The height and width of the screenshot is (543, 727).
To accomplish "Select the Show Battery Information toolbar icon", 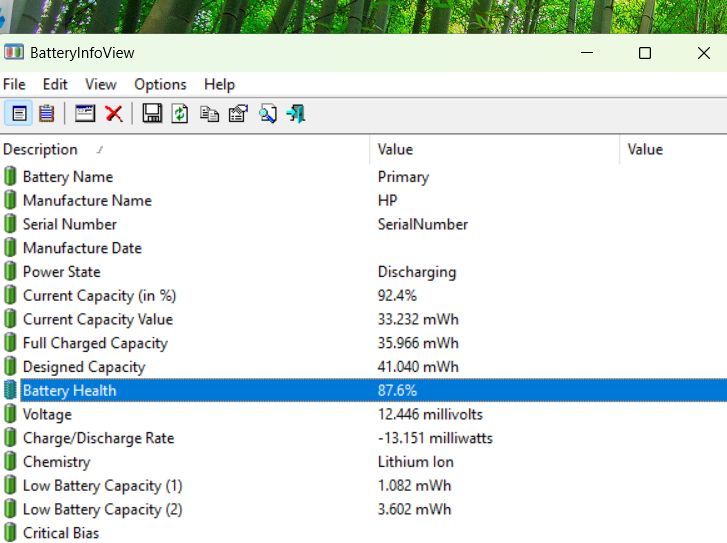I will [19, 114].
